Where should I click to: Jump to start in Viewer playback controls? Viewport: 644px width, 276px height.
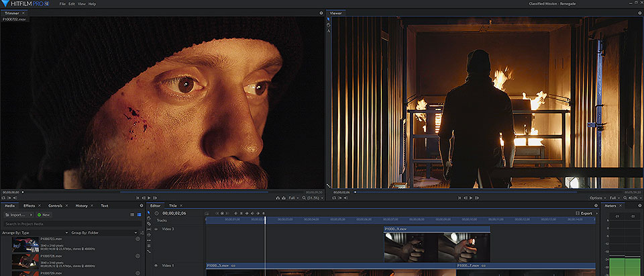point(460,198)
